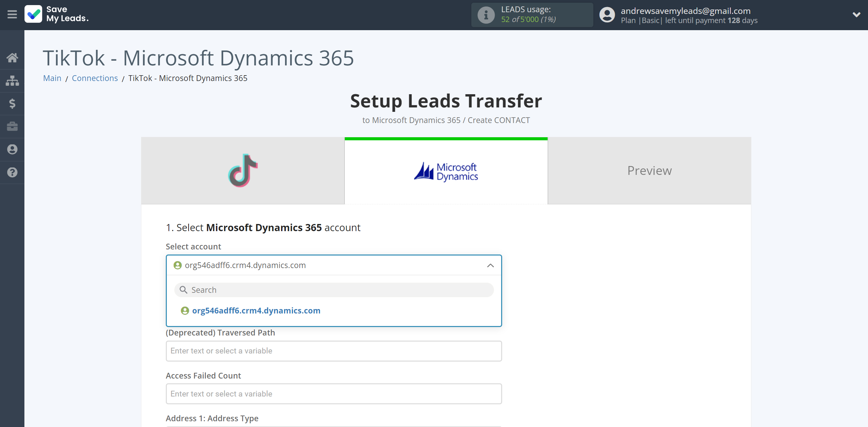Viewport: 868px width, 427px height.
Task: Click the Access Failed Count field
Action: coord(334,394)
